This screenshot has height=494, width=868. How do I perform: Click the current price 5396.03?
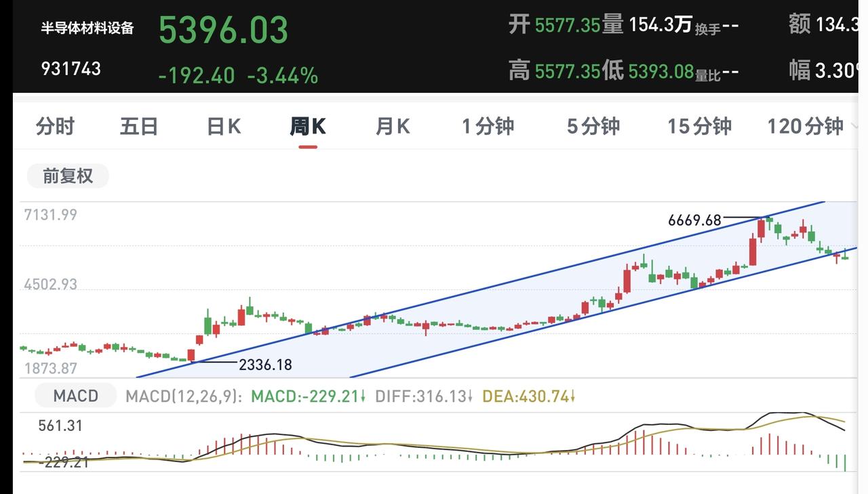[223, 30]
